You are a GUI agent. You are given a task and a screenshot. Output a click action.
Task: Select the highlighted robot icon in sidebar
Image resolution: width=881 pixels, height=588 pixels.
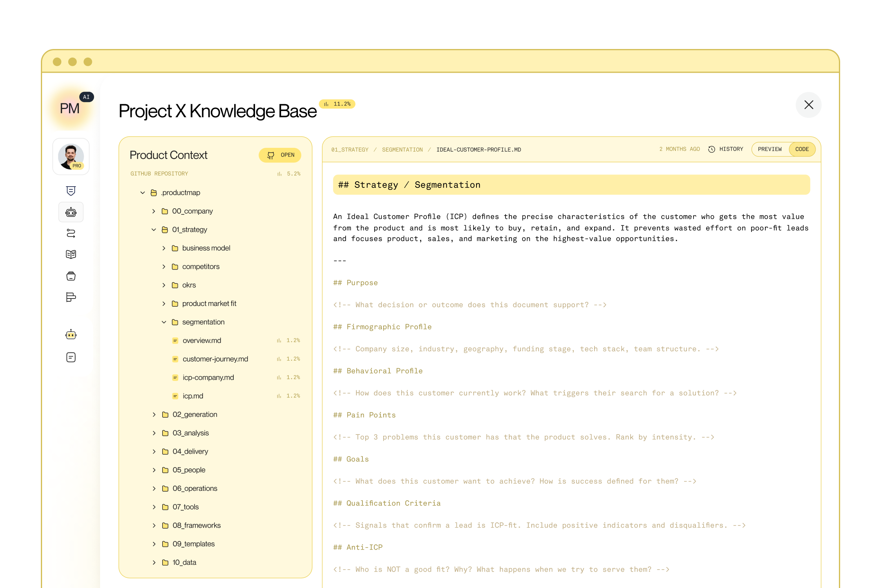point(71,212)
